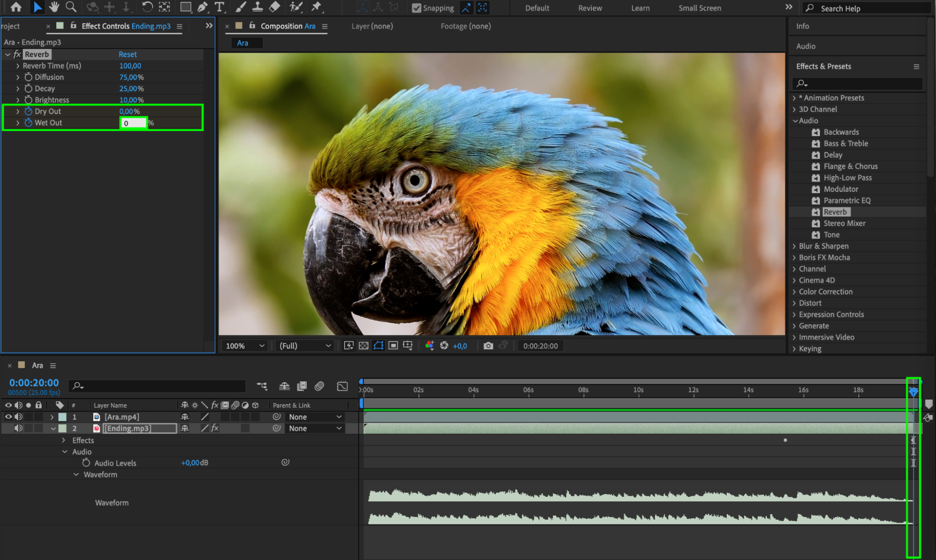Toggle the Snapping checkbox
Viewport: 936px width, 560px height.
coord(416,8)
